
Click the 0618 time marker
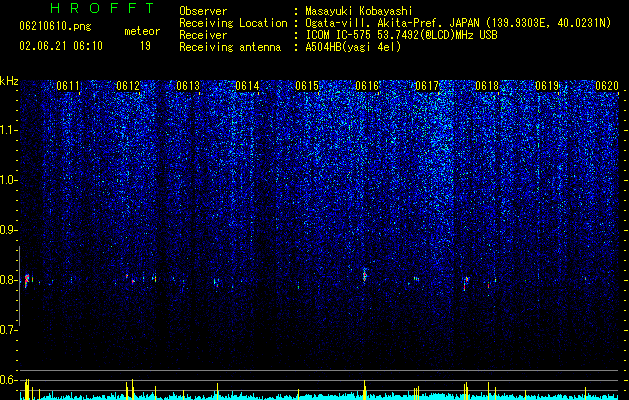click(x=487, y=86)
